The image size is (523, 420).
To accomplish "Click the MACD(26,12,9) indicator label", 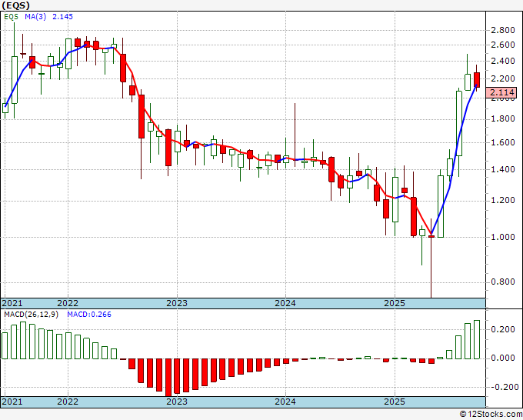I will point(31,315).
